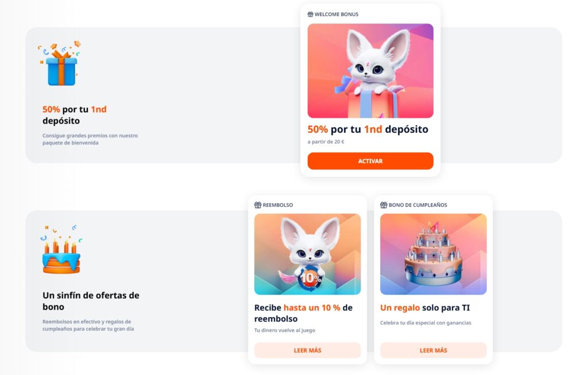
Task: Click 'Recibe hasta un 10 % de reembolso' title
Action: tap(303, 313)
